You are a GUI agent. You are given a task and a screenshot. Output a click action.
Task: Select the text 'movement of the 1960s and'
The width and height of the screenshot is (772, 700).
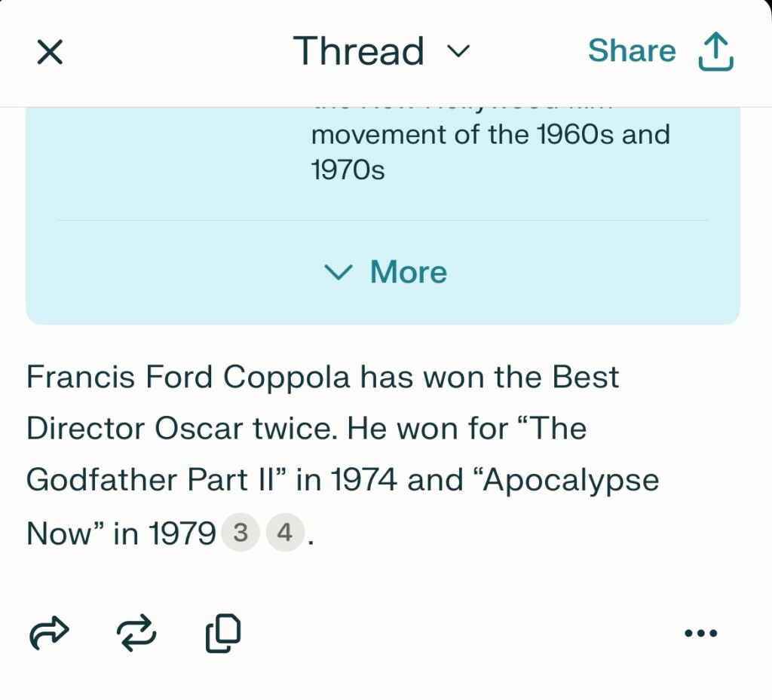[x=490, y=134]
